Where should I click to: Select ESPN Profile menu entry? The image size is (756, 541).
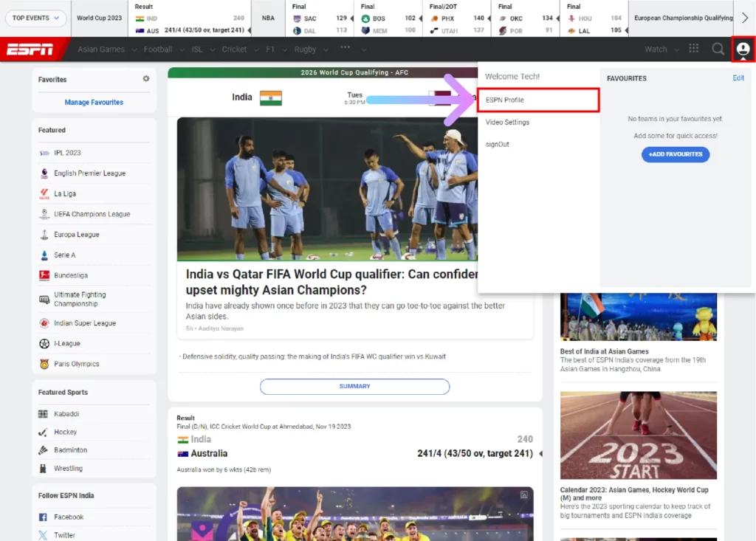[538, 100]
